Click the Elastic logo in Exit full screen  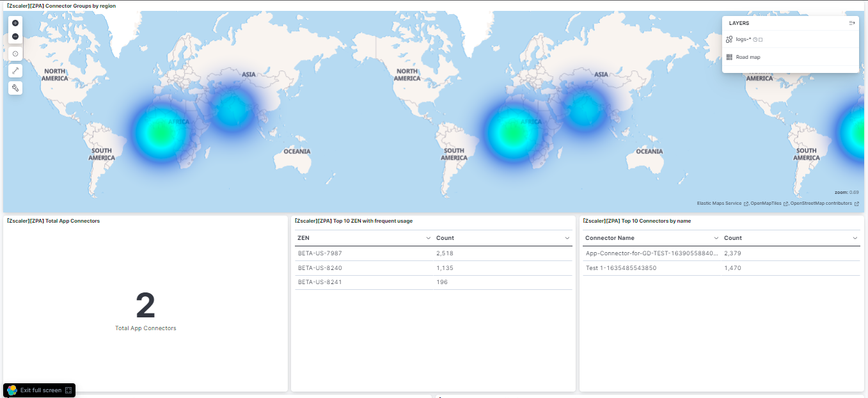tap(12, 390)
